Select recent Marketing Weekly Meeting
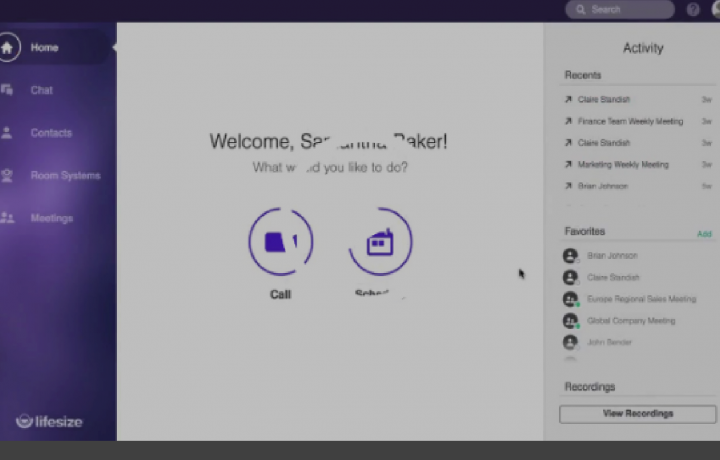720x460 pixels. [x=623, y=164]
